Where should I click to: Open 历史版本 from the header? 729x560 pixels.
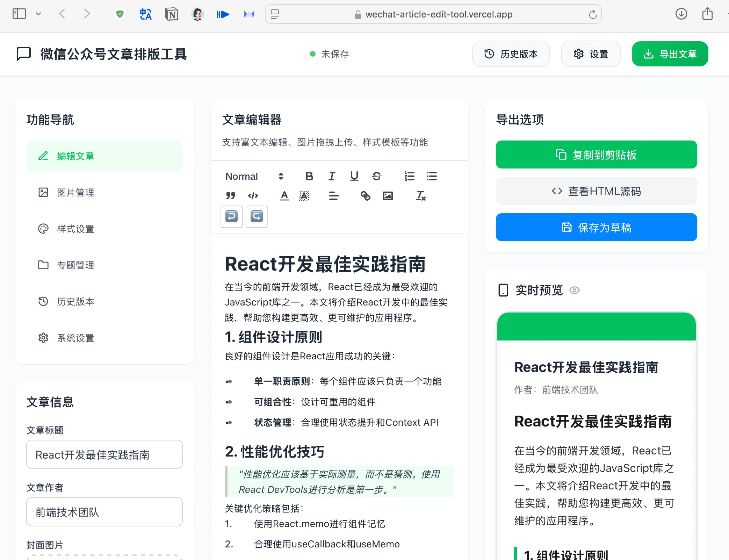[511, 54]
